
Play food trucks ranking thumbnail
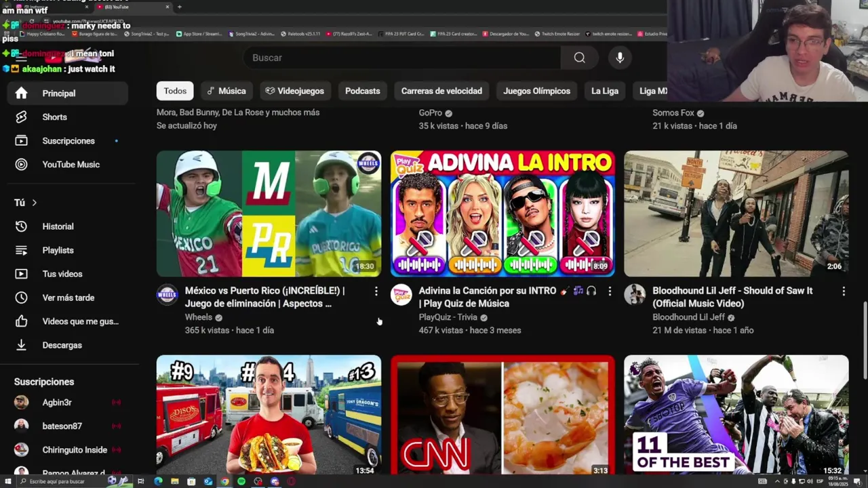pos(269,415)
